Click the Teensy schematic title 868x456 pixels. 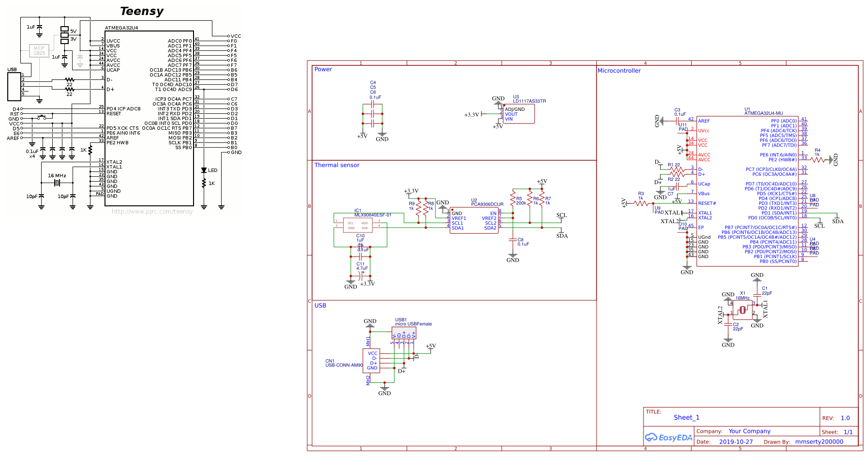tap(142, 11)
